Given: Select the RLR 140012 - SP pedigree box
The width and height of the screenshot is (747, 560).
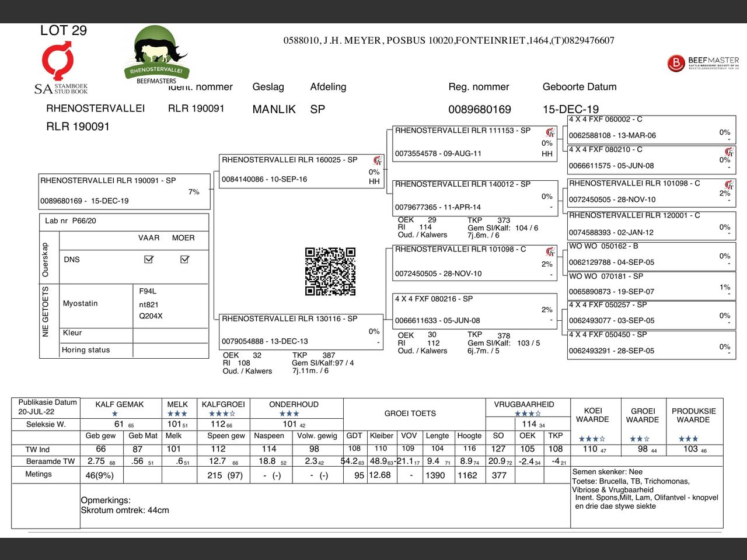Looking at the screenshot, I should [474, 198].
